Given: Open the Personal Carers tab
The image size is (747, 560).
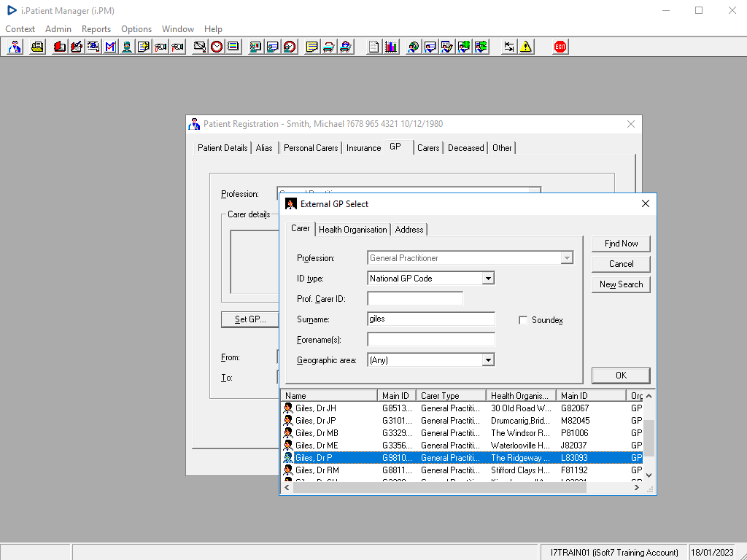Looking at the screenshot, I should pyautogui.click(x=311, y=148).
